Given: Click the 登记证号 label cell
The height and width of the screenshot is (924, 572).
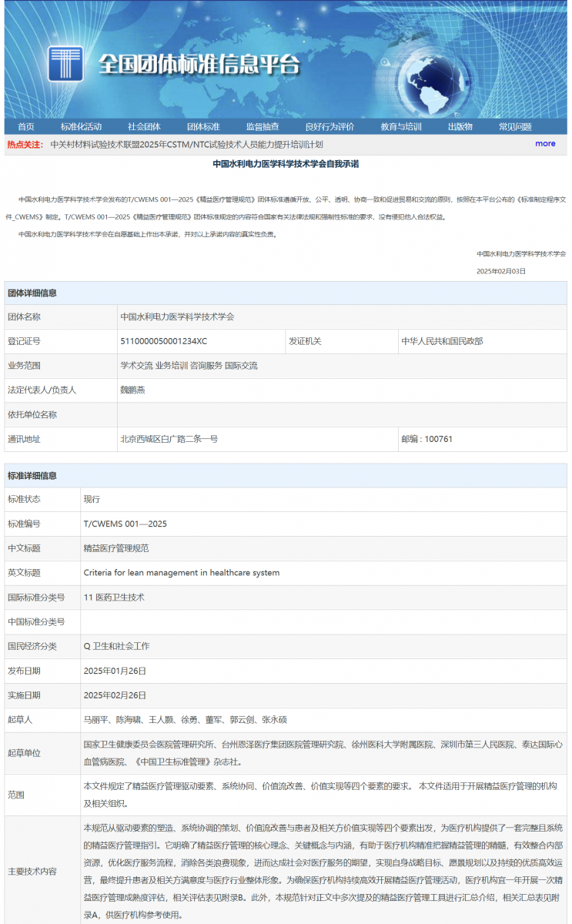Looking at the screenshot, I should 61,341.
